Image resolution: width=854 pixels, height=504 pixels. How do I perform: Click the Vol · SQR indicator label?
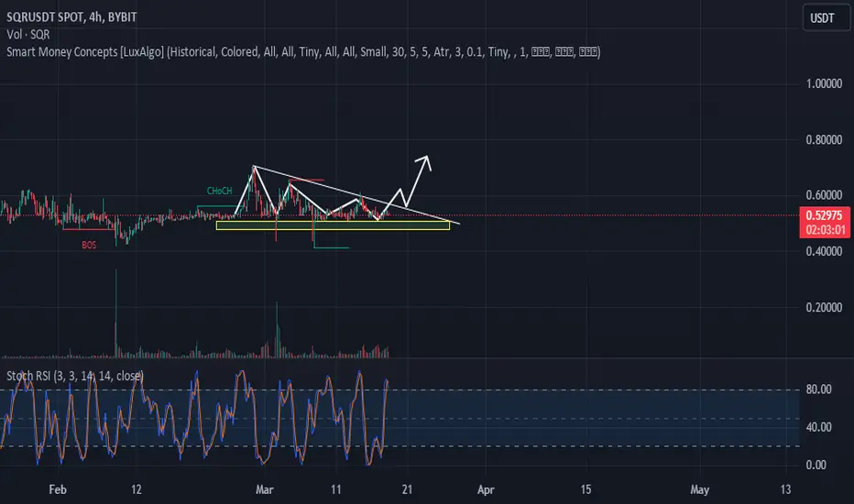pyautogui.click(x=28, y=34)
